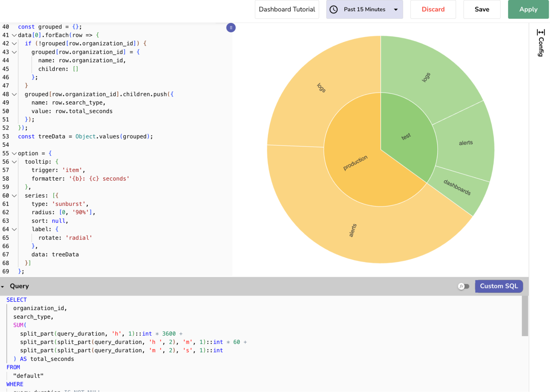Fold the label block on line 64

point(14,229)
